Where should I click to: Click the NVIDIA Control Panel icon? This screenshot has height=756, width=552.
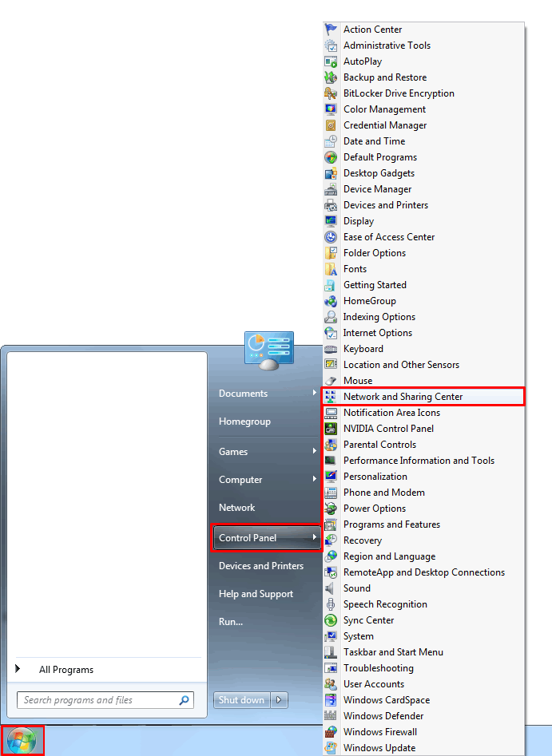coord(331,428)
